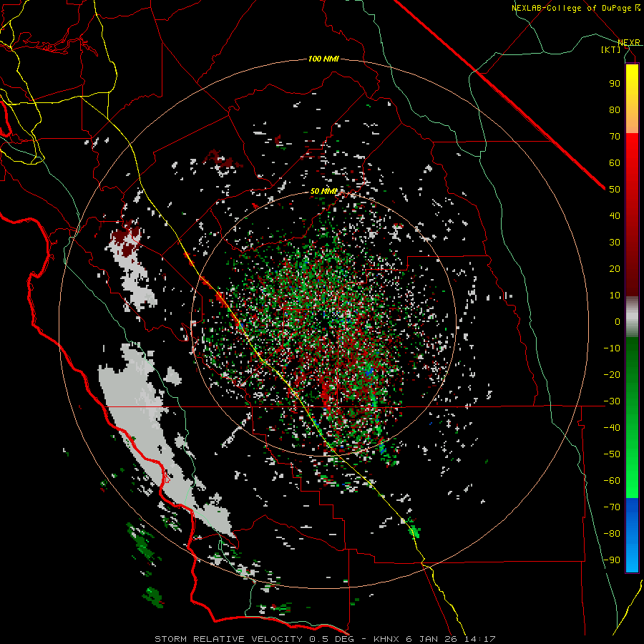The width and height of the screenshot is (644, 644).
Task: Click the 30 value on the velocity scale
Action: tap(615, 243)
